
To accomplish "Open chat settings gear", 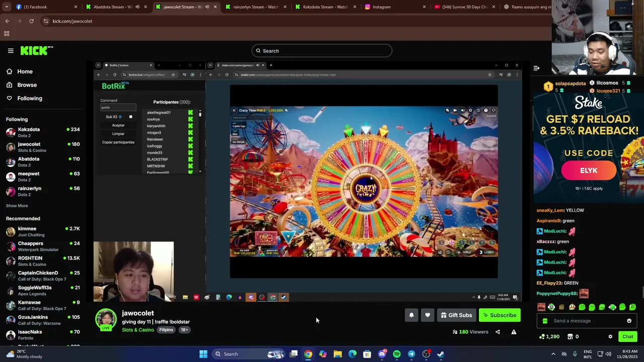I will tap(610, 337).
